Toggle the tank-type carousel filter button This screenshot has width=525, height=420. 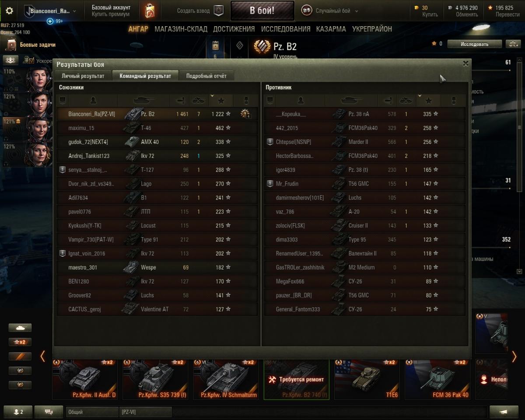[x=20, y=328]
